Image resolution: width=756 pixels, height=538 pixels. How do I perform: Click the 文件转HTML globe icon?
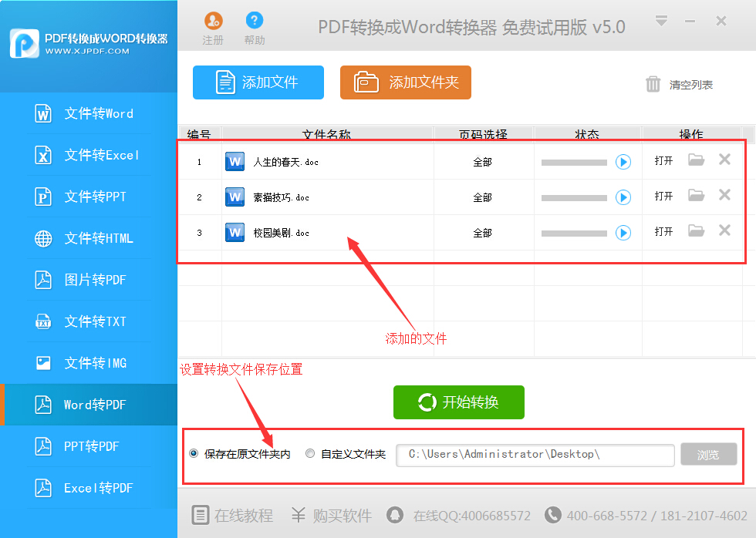click(x=43, y=238)
